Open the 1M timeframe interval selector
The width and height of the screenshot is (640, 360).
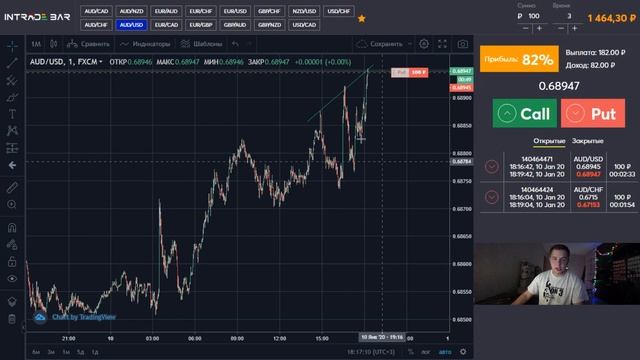click(36, 44)
